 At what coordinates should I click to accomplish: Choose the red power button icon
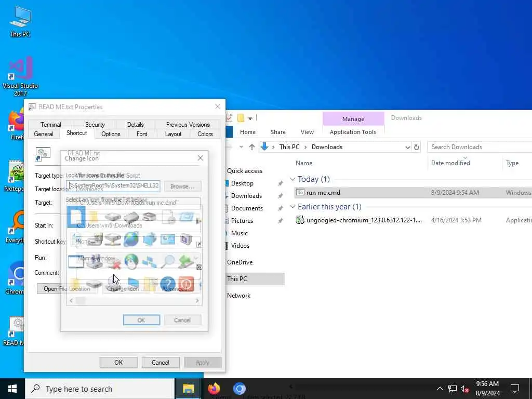[186, 284]
